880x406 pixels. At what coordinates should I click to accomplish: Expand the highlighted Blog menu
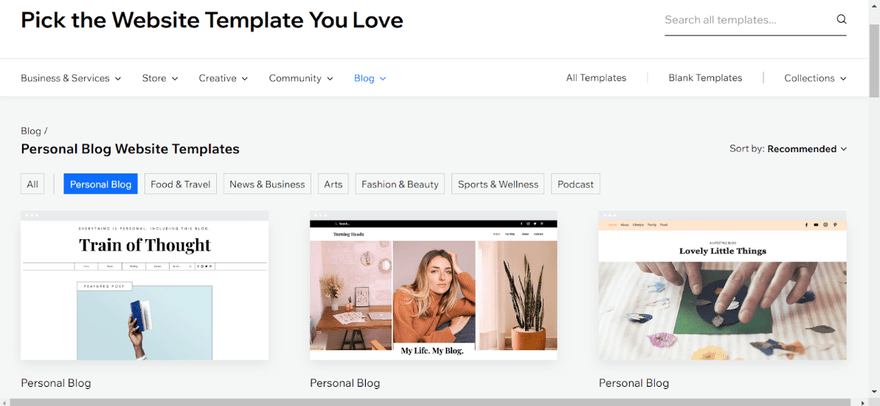click(x=370, y=78)
